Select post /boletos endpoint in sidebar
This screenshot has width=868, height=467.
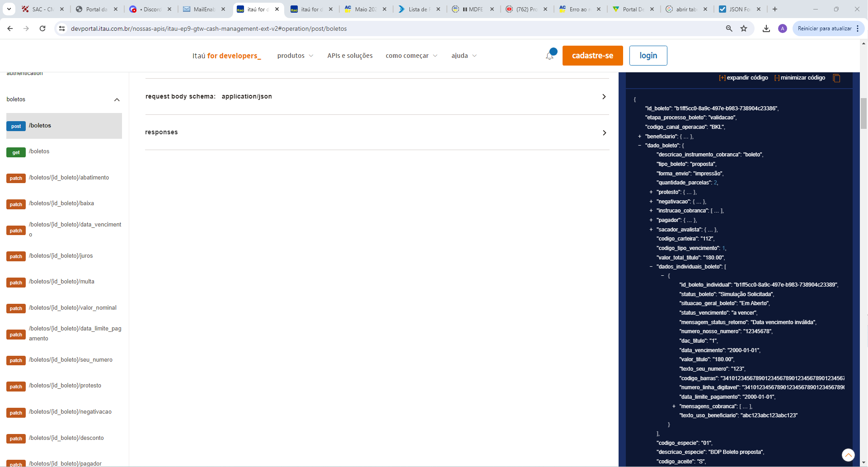(x=64, y=126)
